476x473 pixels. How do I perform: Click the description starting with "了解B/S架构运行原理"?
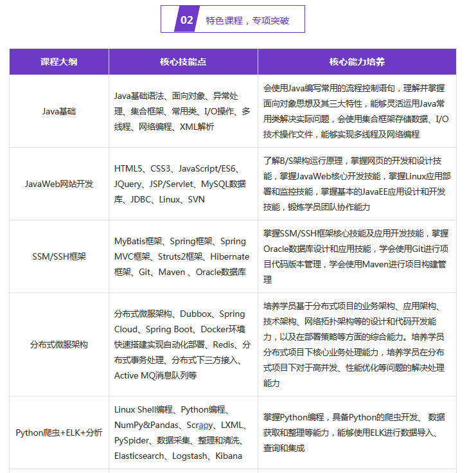click(x=357, y=184)
